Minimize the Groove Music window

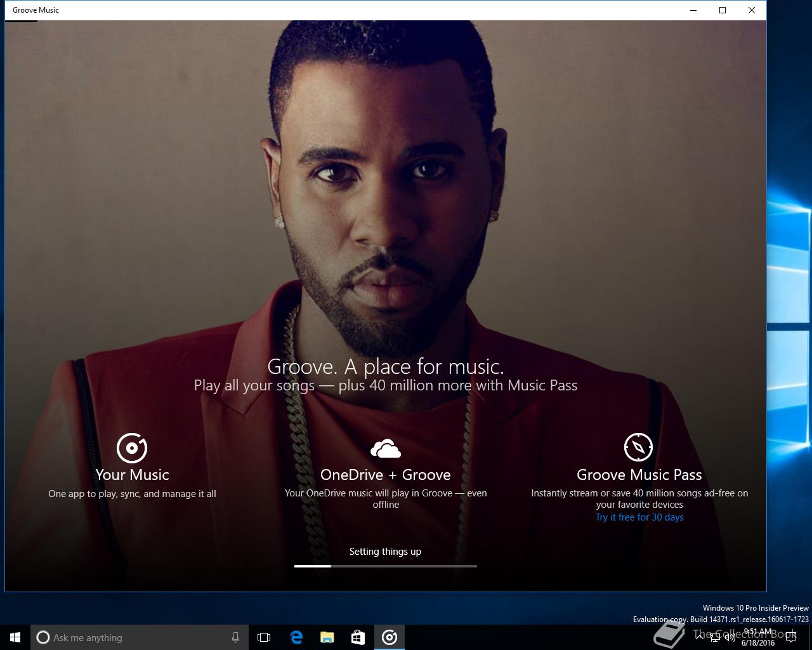693,10
